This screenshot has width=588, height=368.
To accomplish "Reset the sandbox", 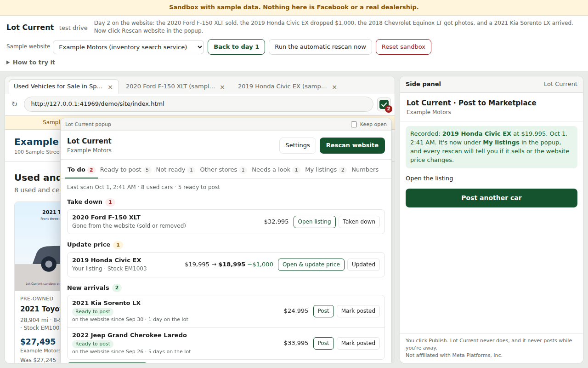I will click(403, 47).
